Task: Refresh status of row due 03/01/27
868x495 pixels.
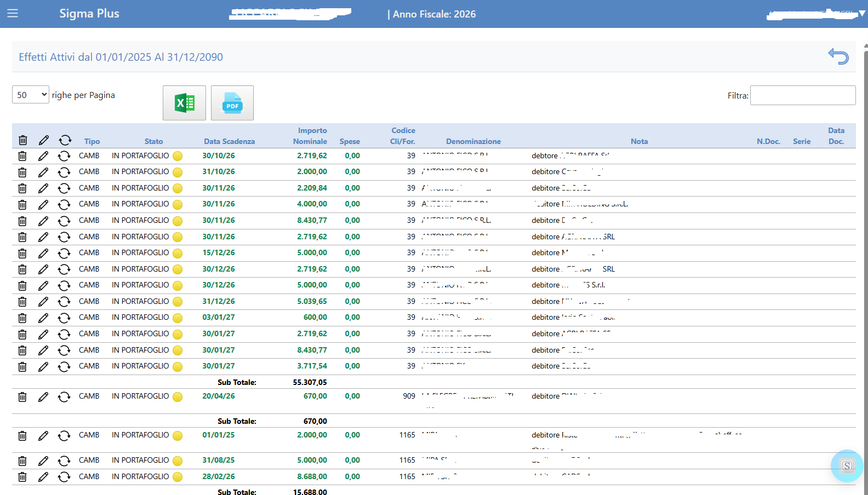Action: point(64,318)
